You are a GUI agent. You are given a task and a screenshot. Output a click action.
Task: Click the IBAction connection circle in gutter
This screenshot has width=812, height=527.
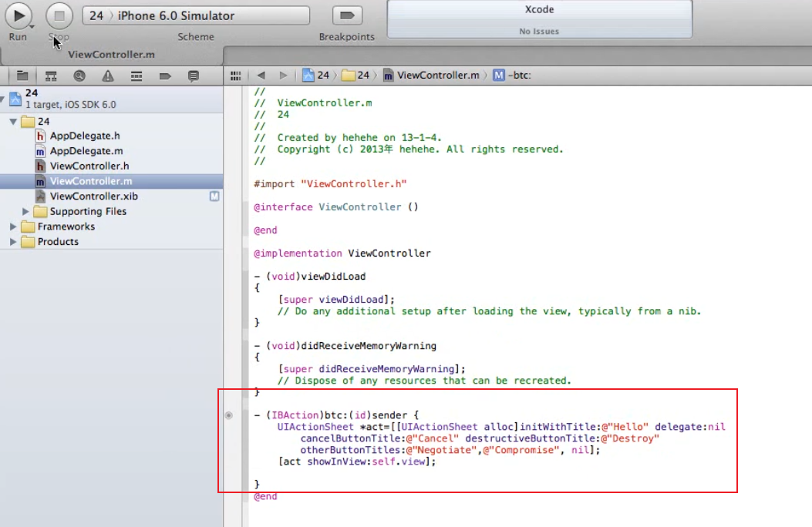point(229,415)
